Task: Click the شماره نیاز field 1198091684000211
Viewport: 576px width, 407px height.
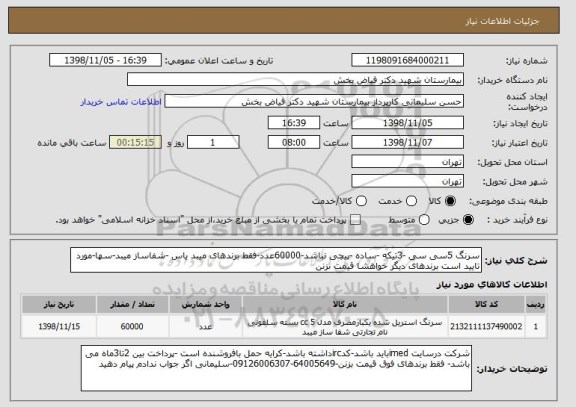Action: 407,60
